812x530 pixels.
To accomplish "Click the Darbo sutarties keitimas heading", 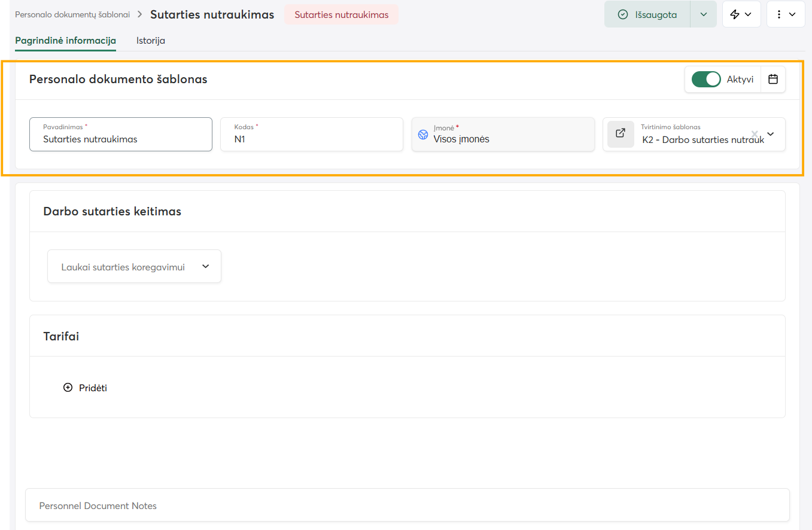I will [x=112, y=211].
